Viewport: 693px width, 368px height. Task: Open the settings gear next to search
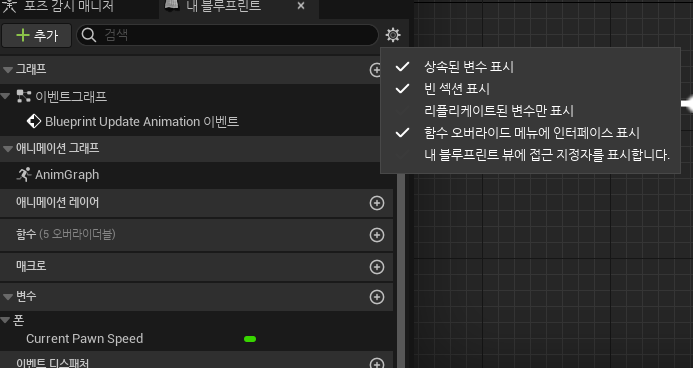click(x=392, y=35)
